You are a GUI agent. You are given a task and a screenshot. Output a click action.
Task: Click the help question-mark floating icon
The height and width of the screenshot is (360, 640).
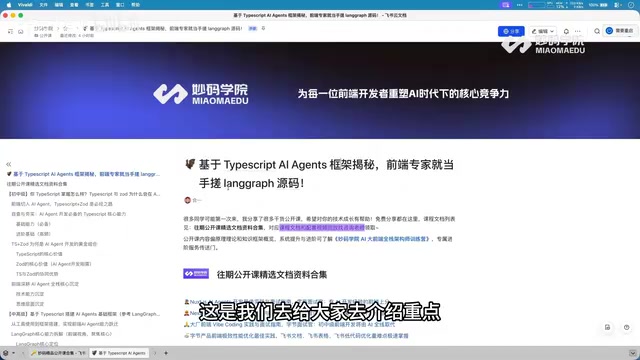(x=627, y=327)
